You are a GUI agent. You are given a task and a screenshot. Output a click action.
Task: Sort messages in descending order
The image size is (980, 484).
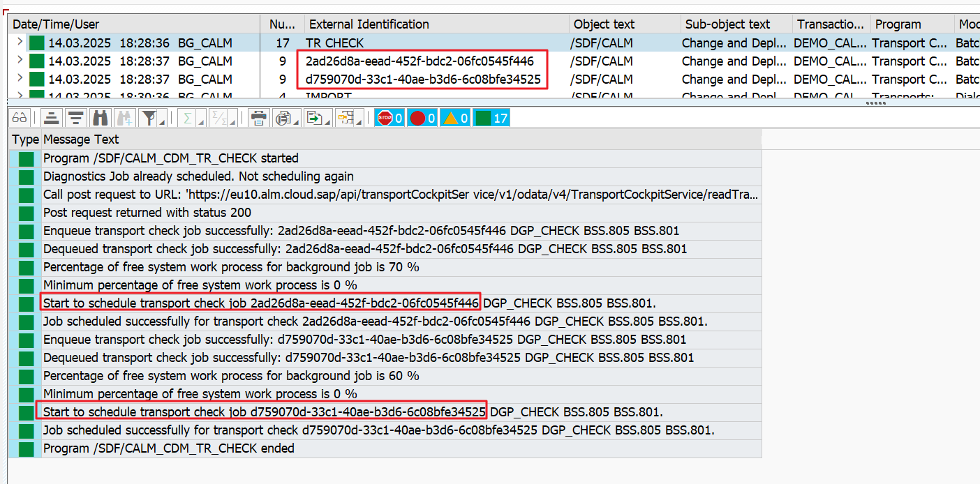click(75, 118)
